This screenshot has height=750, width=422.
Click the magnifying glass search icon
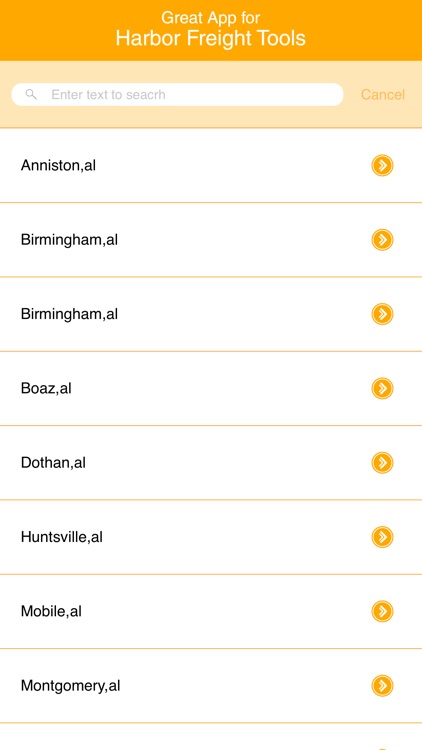coord(31,94)
